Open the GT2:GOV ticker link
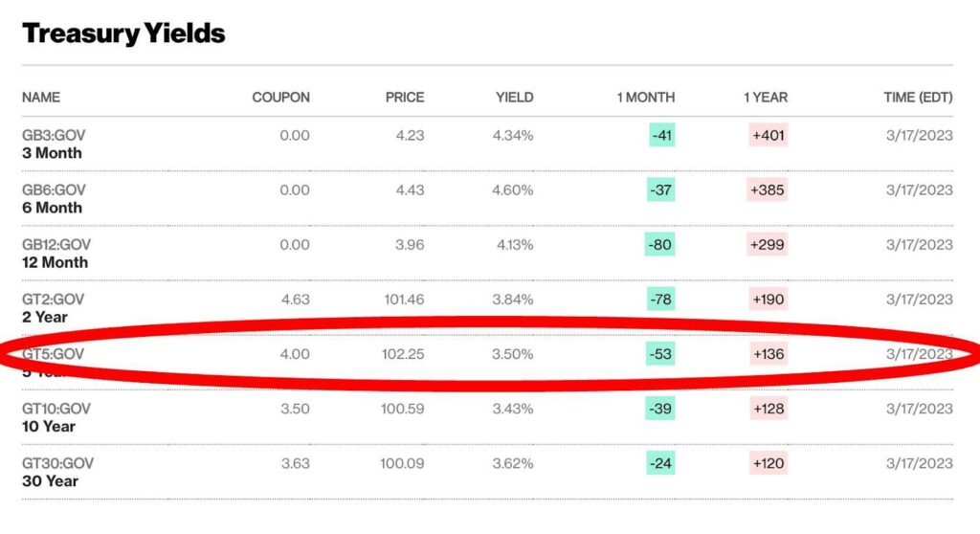The image size is (980, 534). 54,300
